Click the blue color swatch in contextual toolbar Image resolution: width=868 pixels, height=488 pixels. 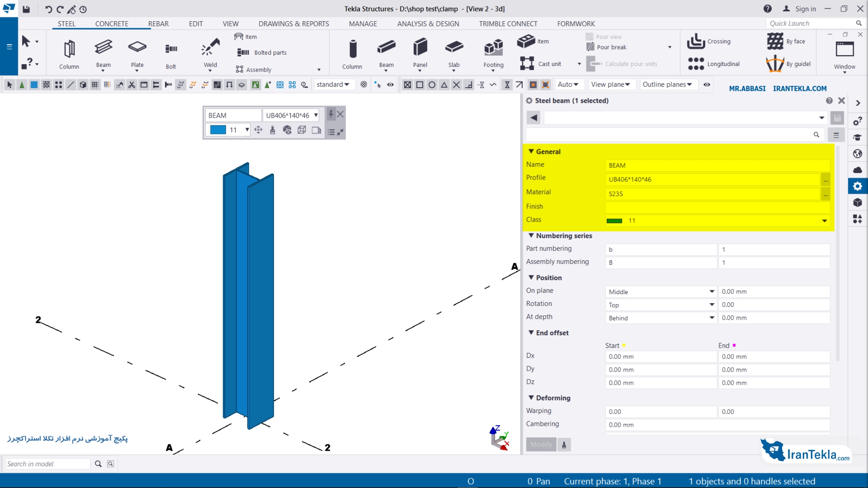[218, 130]
